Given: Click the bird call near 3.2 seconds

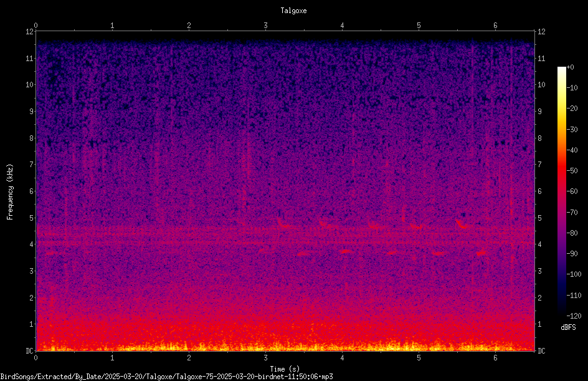Looking at the screenshot, I should (283, 224).
